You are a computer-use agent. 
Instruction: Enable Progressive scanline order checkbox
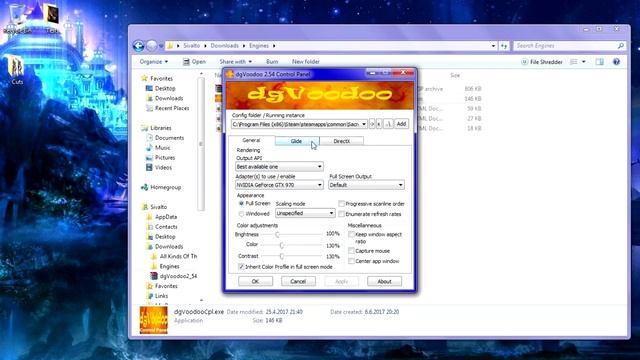[342, 204]
